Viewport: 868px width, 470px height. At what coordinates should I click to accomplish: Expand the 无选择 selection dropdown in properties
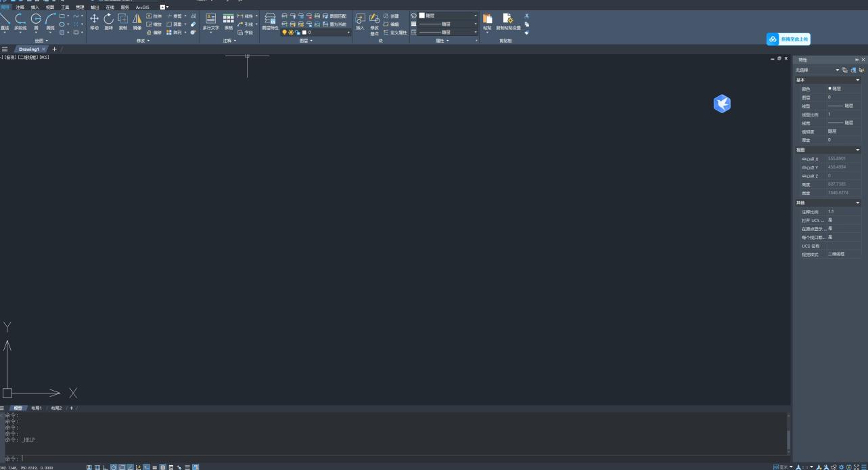(837, 70)
